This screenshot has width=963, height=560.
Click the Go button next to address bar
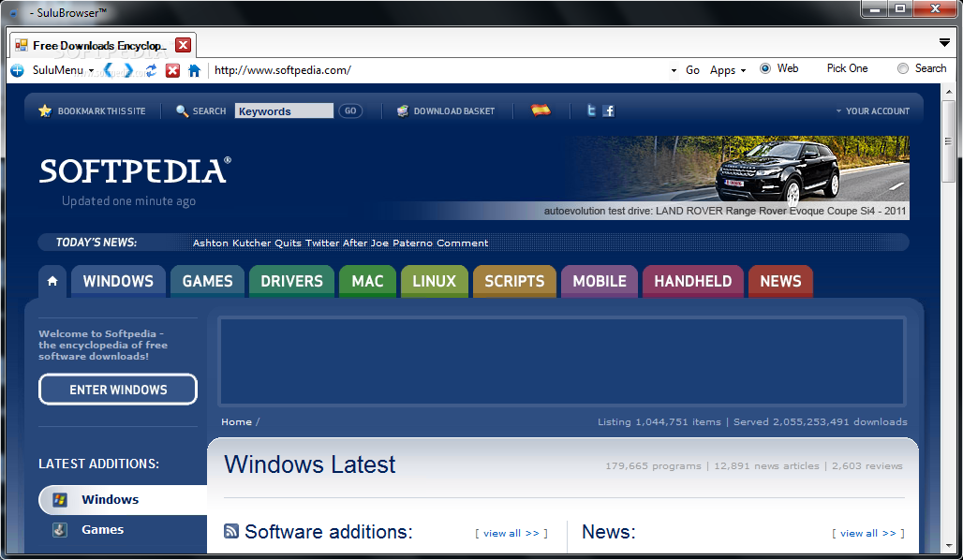692,70
